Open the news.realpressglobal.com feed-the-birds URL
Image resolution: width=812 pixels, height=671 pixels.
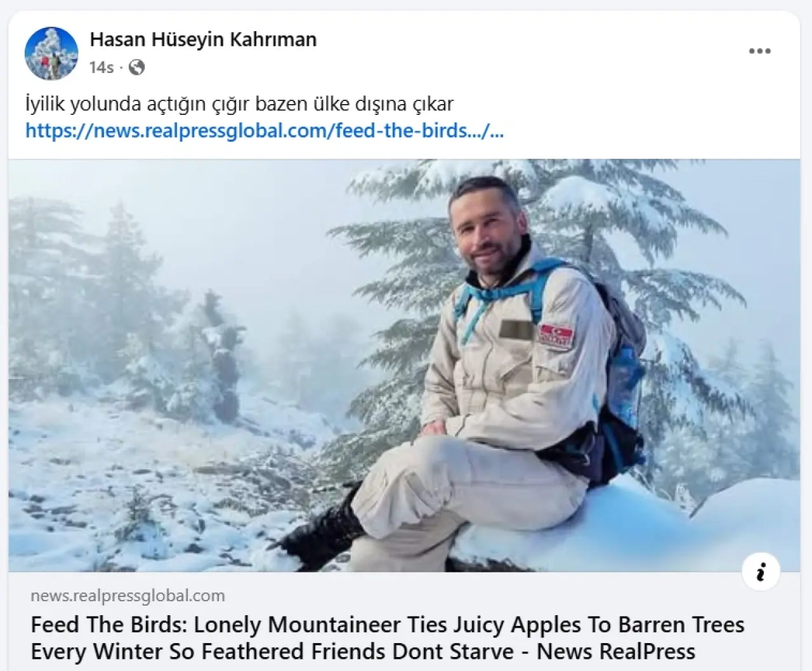[x=265, y=131]
